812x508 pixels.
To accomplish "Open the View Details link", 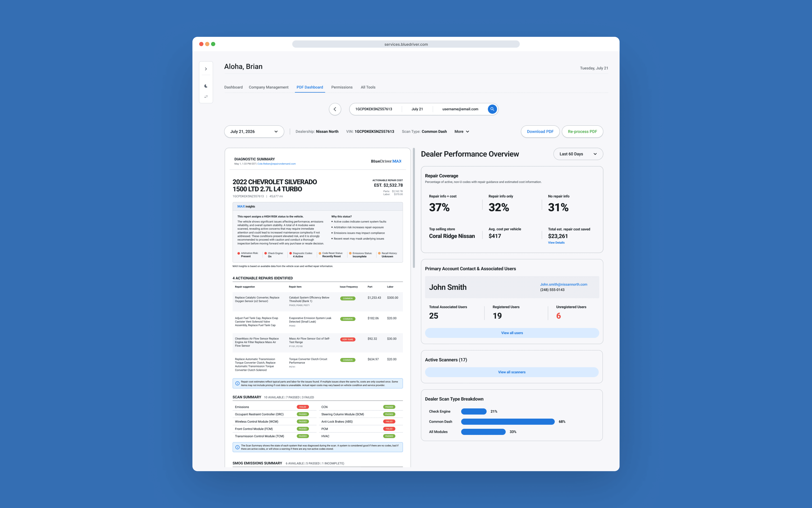I will 556,243.
